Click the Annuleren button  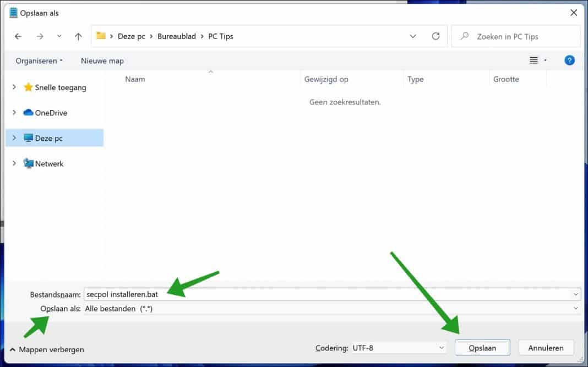[546, 347]
